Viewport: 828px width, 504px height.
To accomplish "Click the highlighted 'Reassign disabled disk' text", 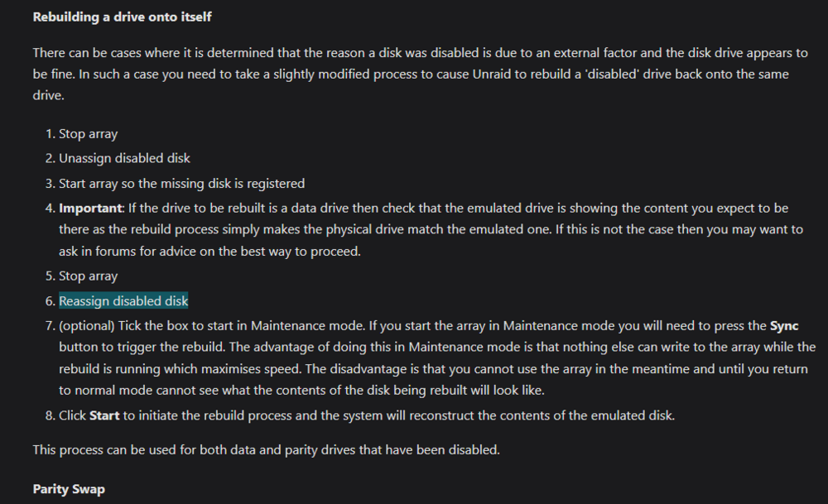I will point(123,300).
